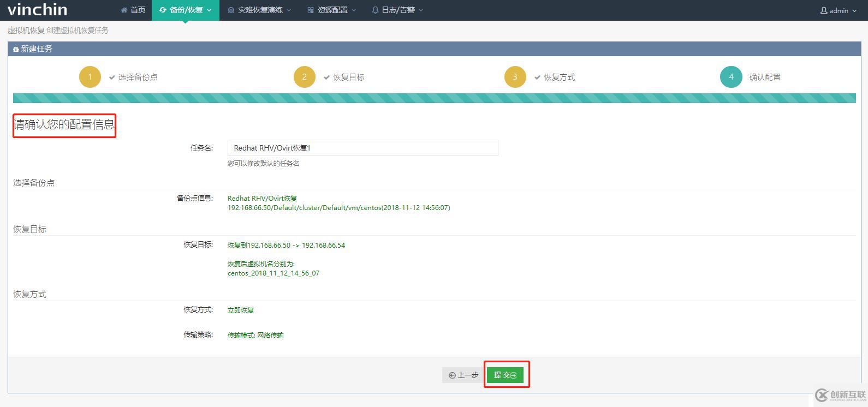Viewport: 868px width, 407px height.
Task: Click the home icon beside 首页
Action: tap(124, 10)
